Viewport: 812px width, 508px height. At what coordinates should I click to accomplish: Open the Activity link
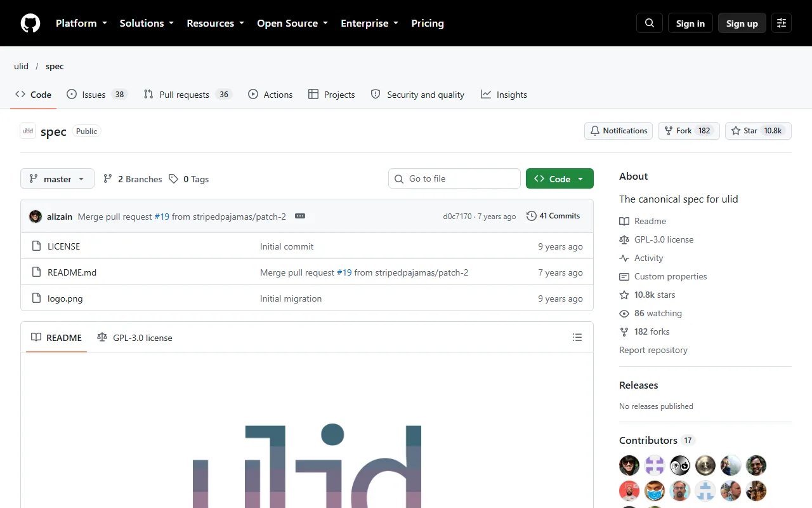[641, 258]
